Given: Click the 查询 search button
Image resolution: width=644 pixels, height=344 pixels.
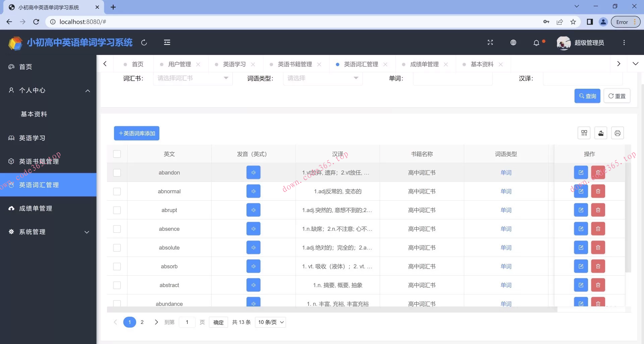Looking at the screenshot, I should point(587,96).
